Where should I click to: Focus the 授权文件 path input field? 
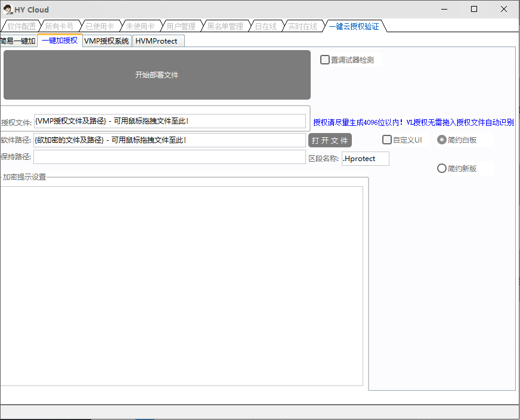pos(170,121)
